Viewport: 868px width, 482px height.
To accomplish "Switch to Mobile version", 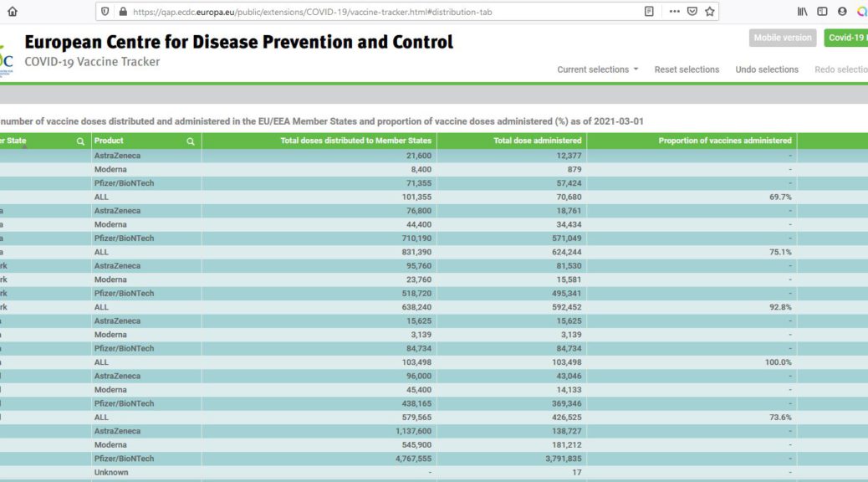I will pos(783,38).
